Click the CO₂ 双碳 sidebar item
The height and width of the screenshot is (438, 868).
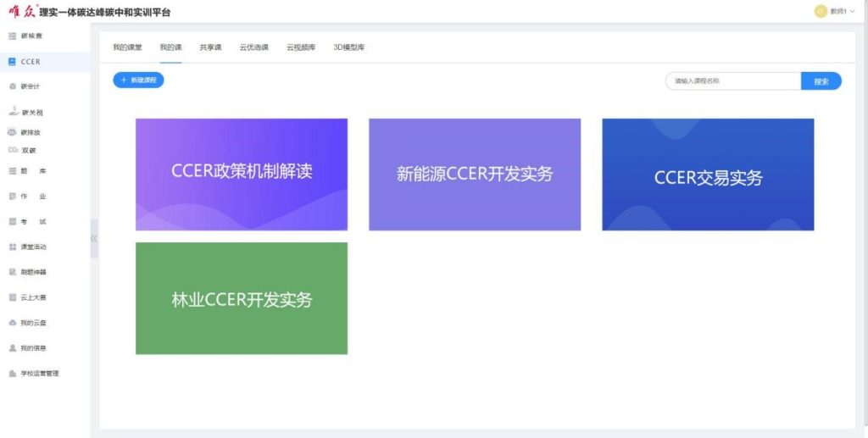13,150
